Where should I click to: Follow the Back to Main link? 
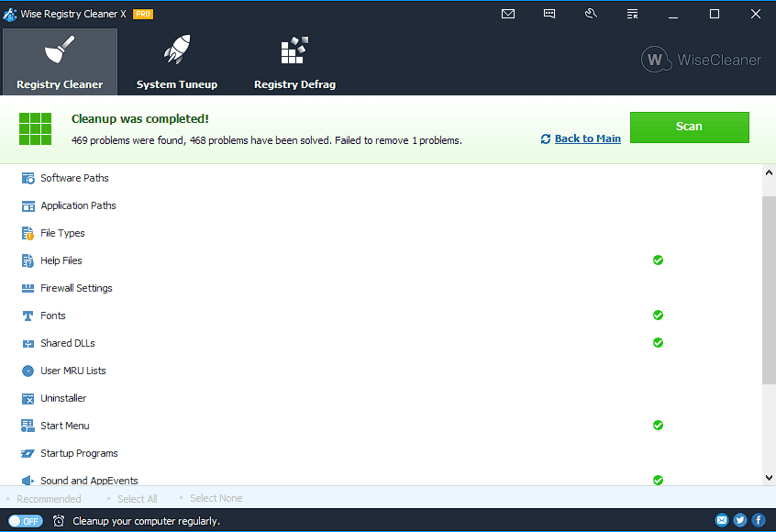point(587,139)
